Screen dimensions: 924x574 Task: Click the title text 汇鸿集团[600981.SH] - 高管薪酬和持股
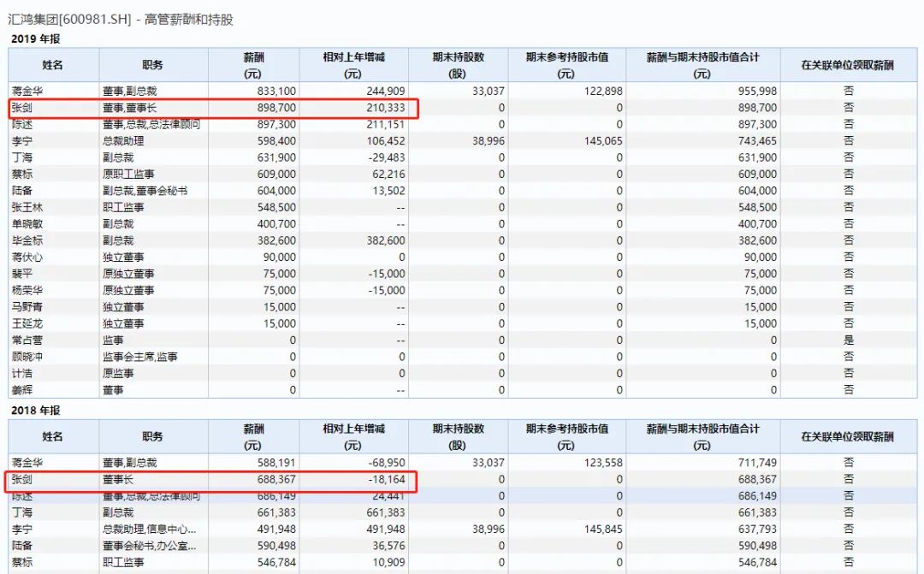pyautogui.click(x=121, y=20)
